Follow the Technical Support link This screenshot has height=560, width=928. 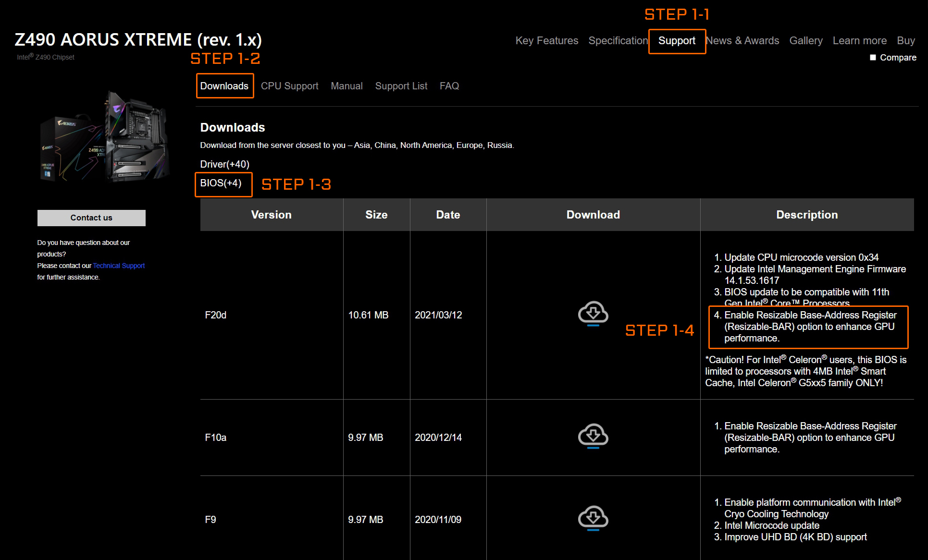pos(119,266)
